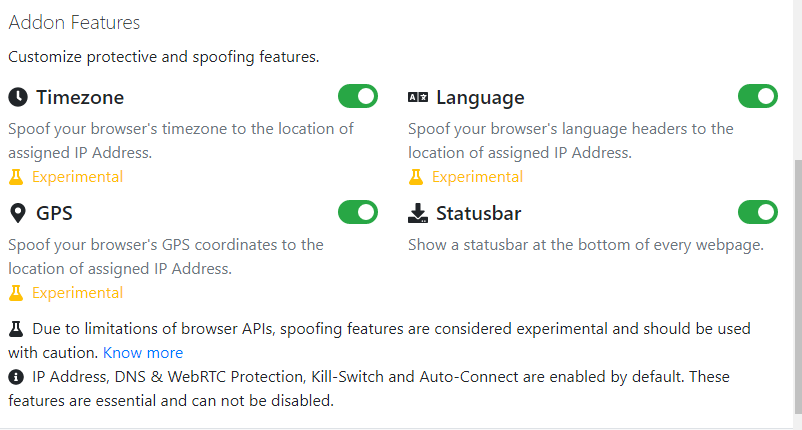Click the Timezone clock icon
This screenshot has height=430, width=802.
pos(18,97)
